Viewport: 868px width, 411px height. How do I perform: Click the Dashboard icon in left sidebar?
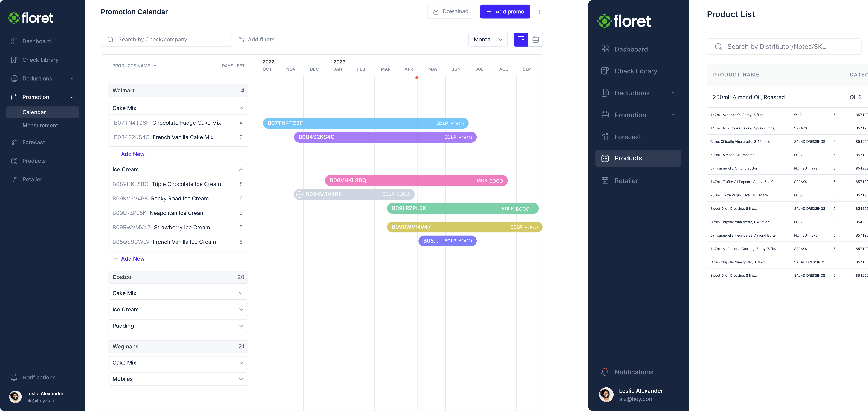click(x=14, y=41)
